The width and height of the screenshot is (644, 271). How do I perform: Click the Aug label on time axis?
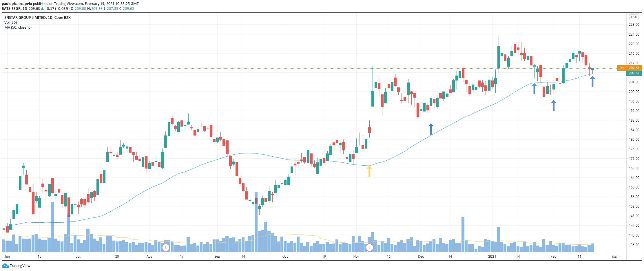click(x=149, y=257)
